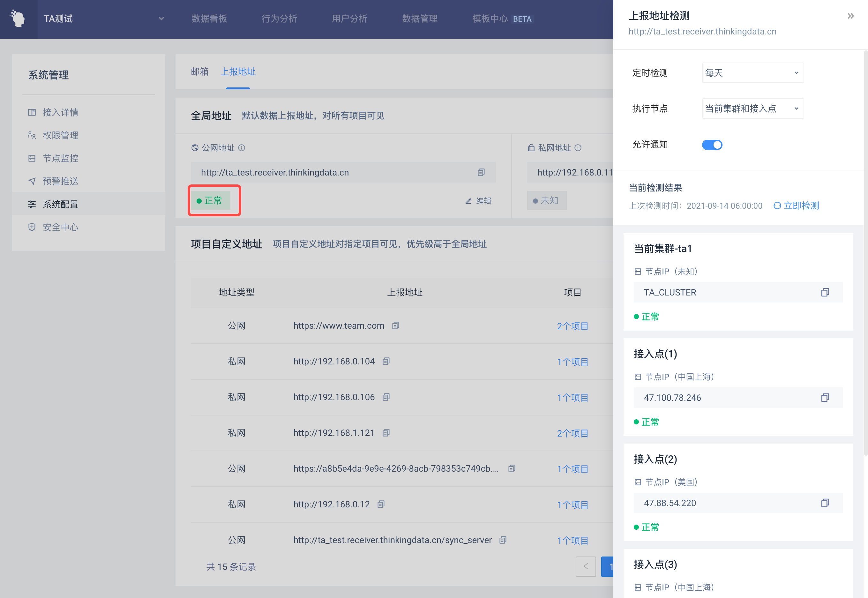Open 2个项目 link for https://www.team.com
The width and height of the screenshot is (868, 598).
tap(572, 326)
